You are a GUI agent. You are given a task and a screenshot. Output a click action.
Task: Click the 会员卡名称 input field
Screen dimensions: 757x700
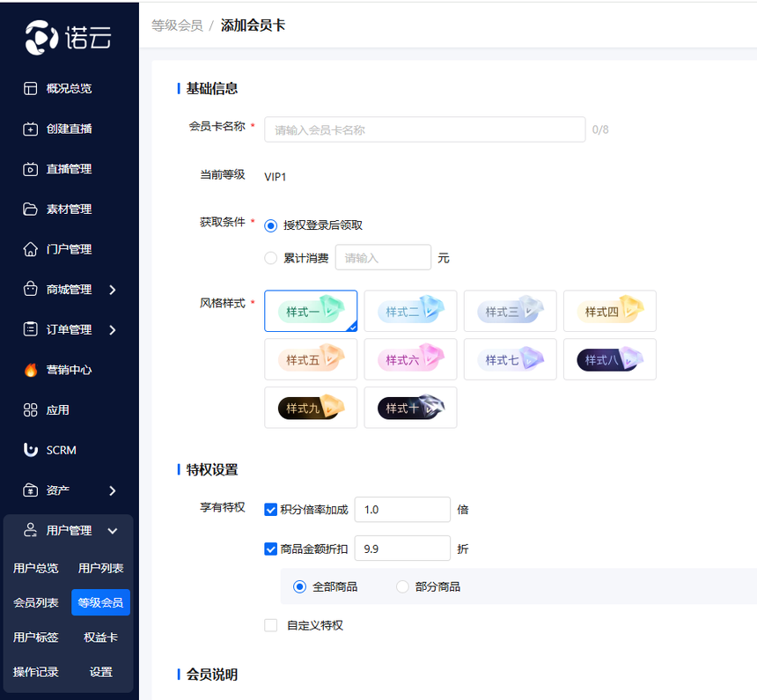tap(424, 129)
